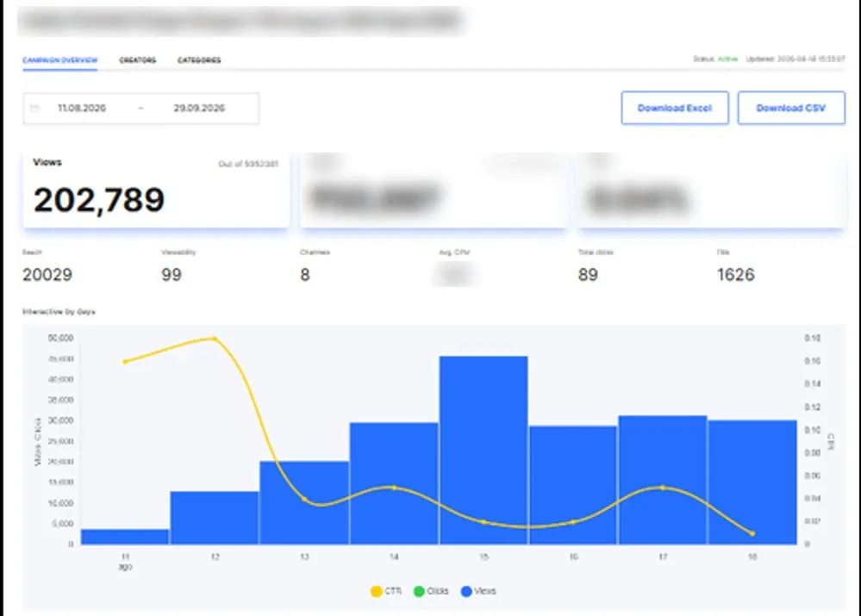Click the bar for day 13

[304, 503]
